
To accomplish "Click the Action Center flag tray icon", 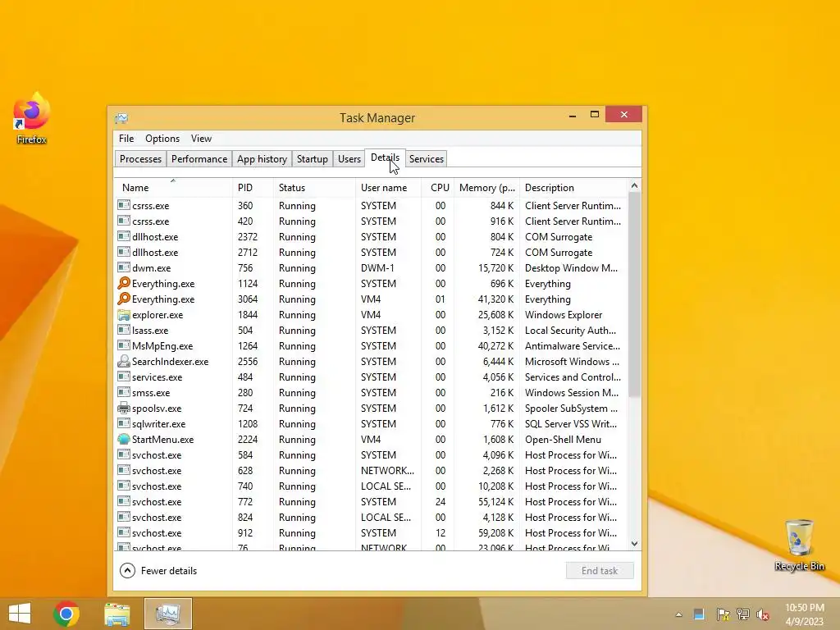I will [x=723, y=614].
